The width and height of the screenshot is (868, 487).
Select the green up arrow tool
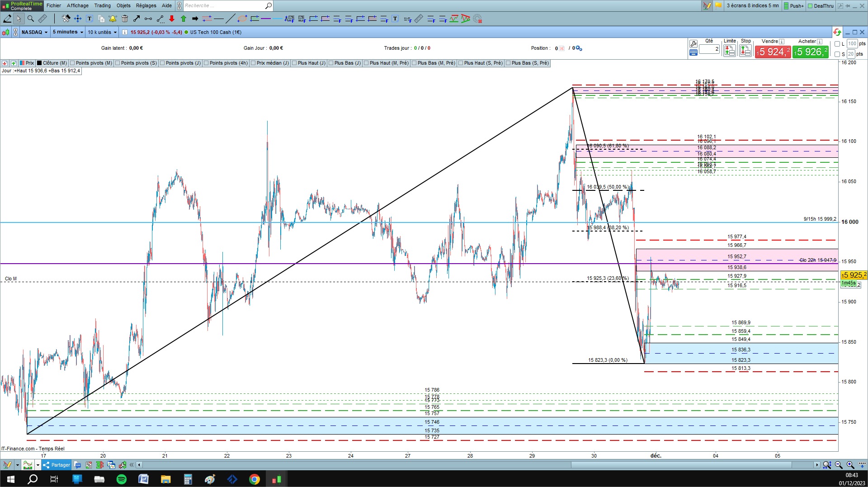tap(184, 19)
